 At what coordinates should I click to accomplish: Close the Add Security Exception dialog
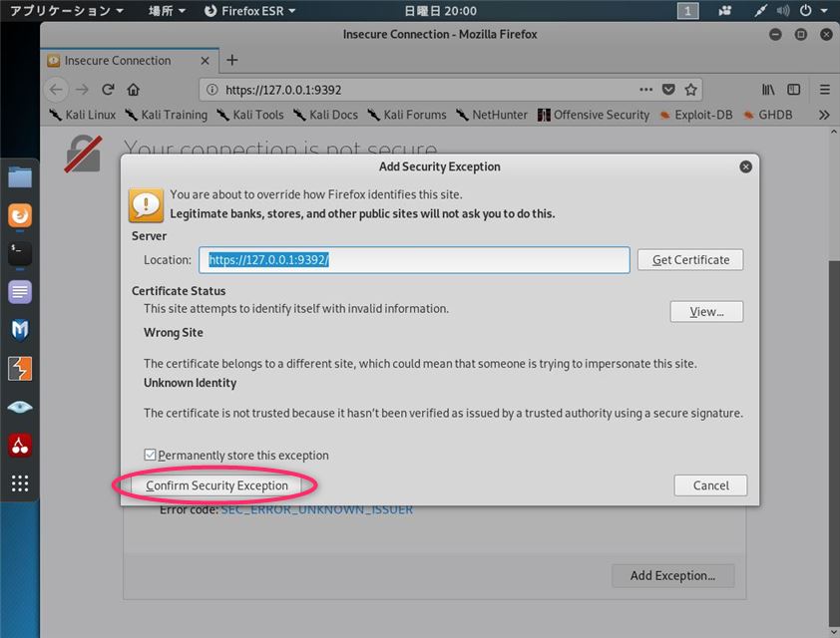(745, 167)
